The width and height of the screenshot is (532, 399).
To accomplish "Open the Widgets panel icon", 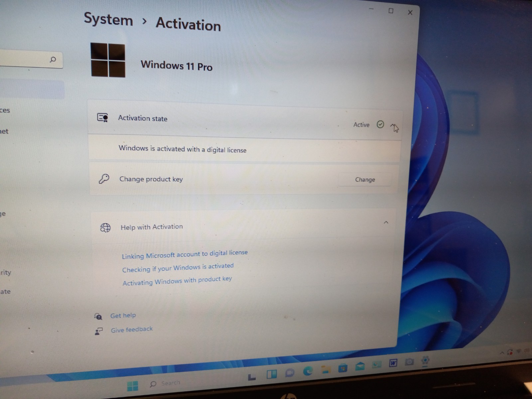I will point(272,374).
